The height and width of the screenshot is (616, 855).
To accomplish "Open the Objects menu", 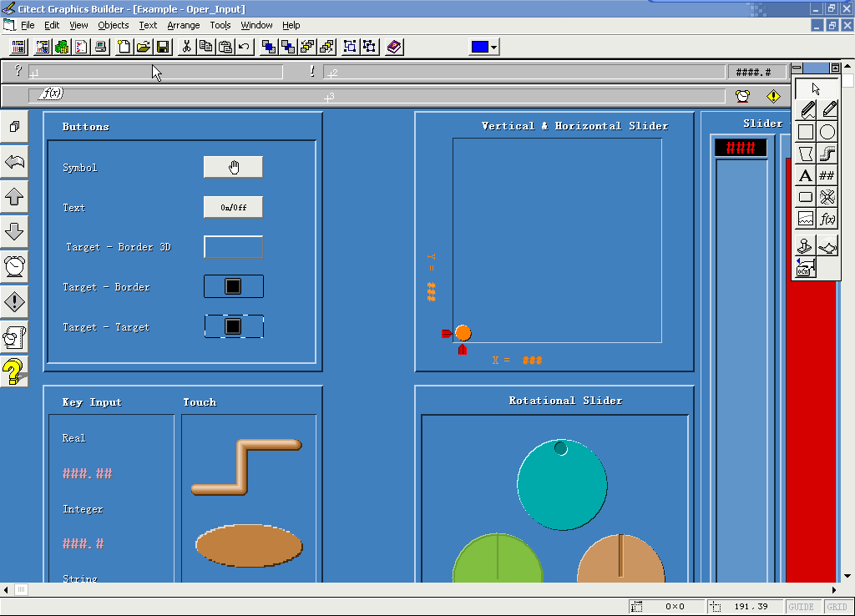I will pos(114,25).
